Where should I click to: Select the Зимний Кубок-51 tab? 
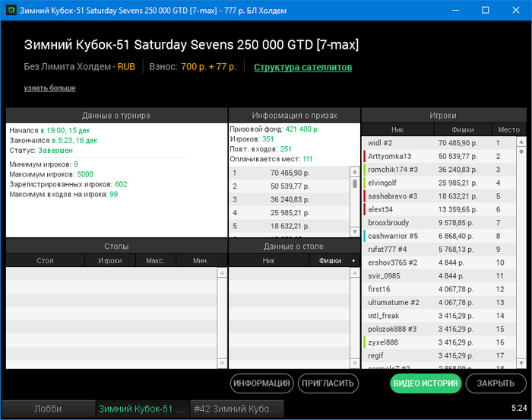point(143,409)
